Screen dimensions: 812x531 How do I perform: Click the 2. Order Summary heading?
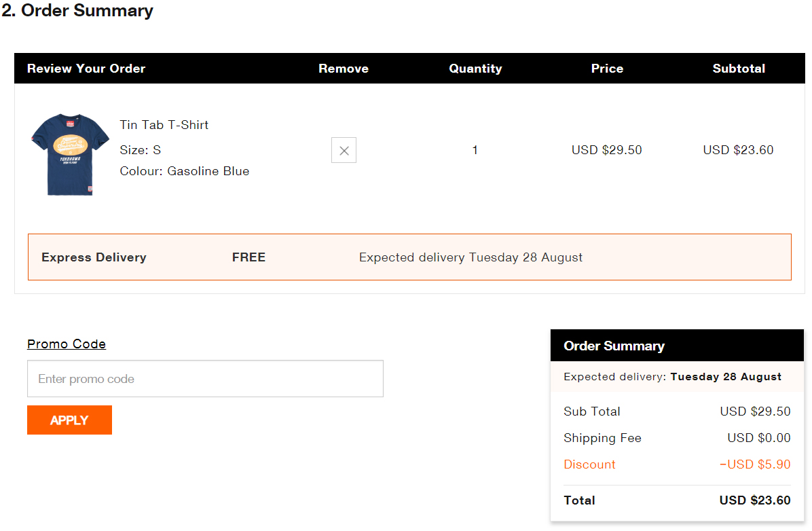click(x=77, y=11)
